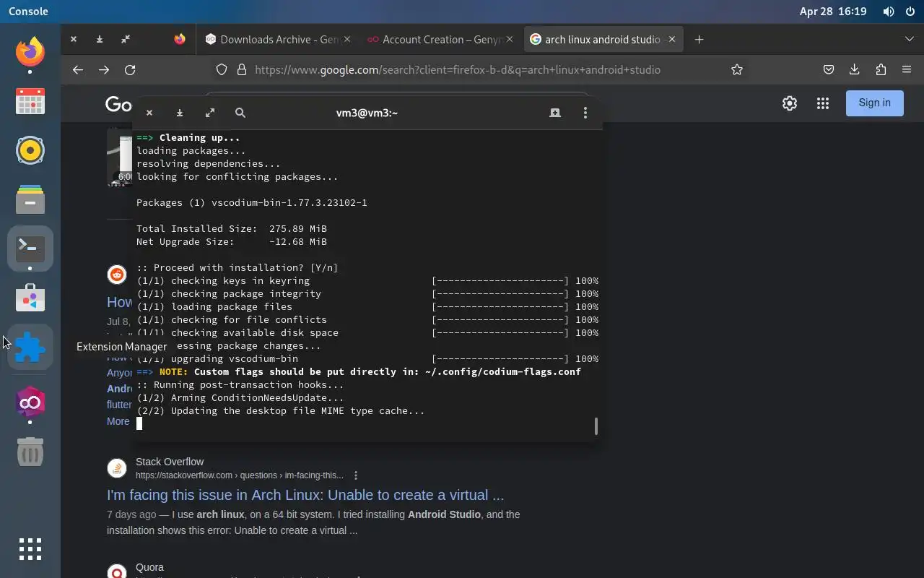The width and height of the screenshot is (924, 578).
Task: Open date and time clock menu
Action: click(833, 12)
